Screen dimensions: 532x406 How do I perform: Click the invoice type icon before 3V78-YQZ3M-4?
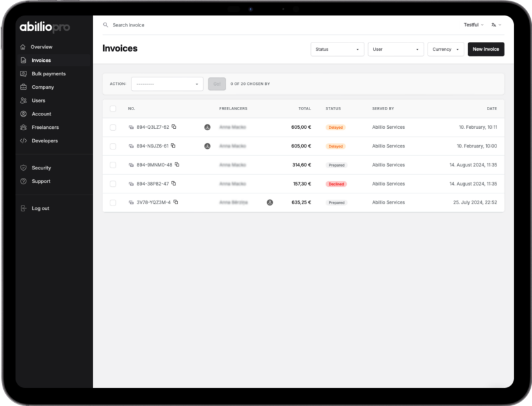[131, 202]
